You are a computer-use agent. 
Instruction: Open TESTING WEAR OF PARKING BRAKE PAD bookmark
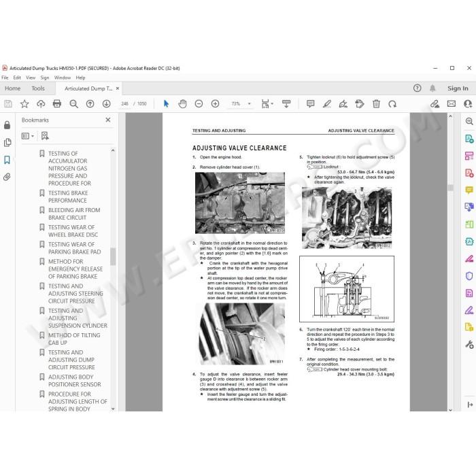click(x=74, y=248)
